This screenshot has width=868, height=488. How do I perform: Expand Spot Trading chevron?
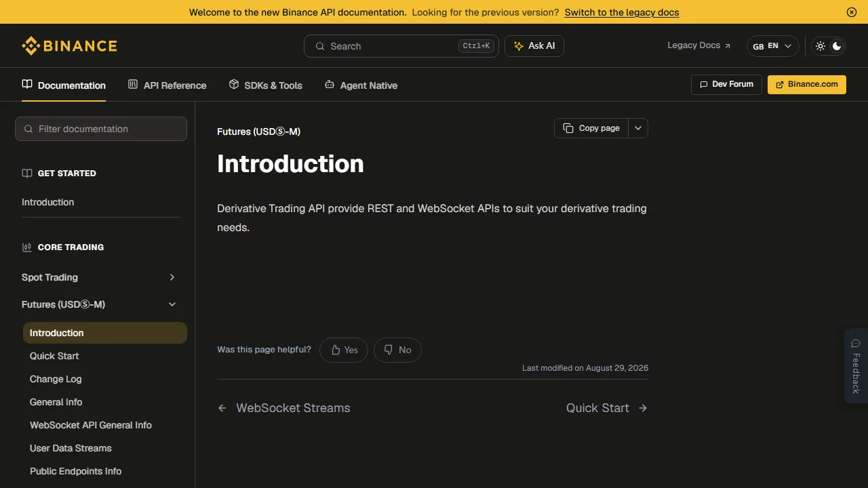172,277
